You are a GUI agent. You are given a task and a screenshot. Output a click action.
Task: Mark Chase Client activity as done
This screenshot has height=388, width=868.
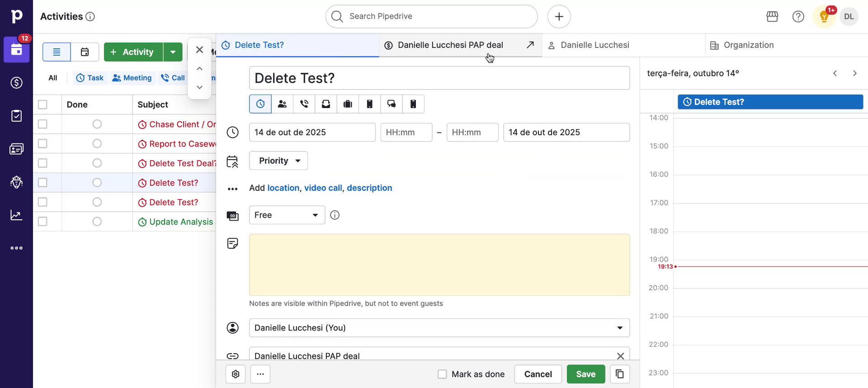point(97,124)
